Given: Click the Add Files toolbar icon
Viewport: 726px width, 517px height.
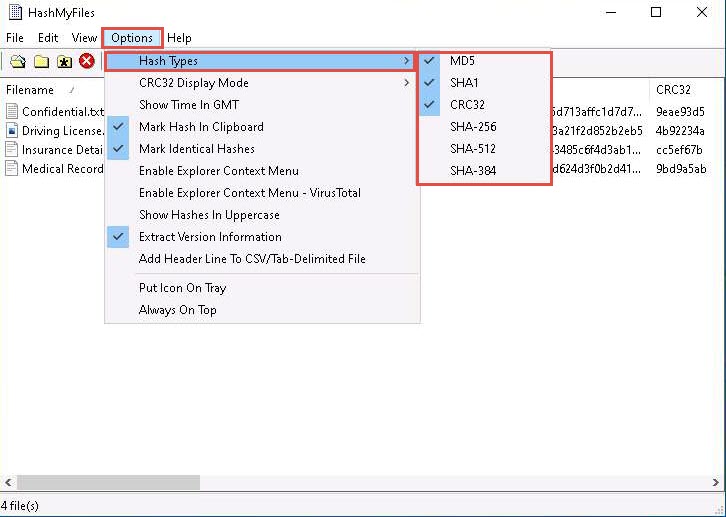Looking at the screenshot, I should click(x=18, y=62).
